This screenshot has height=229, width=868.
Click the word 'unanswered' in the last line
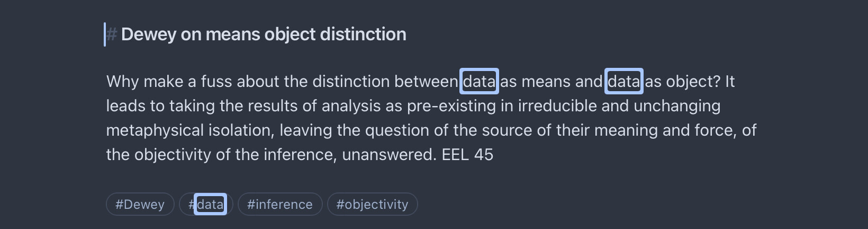click(388, 154)
